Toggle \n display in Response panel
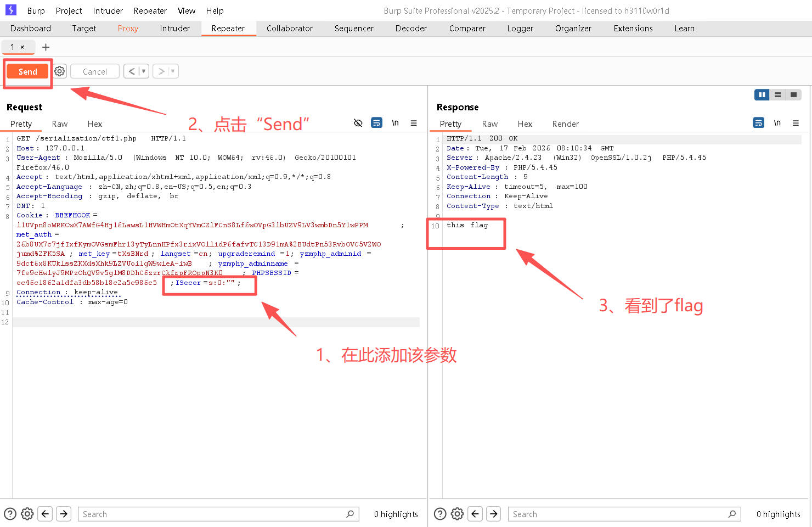 point(777,123)
